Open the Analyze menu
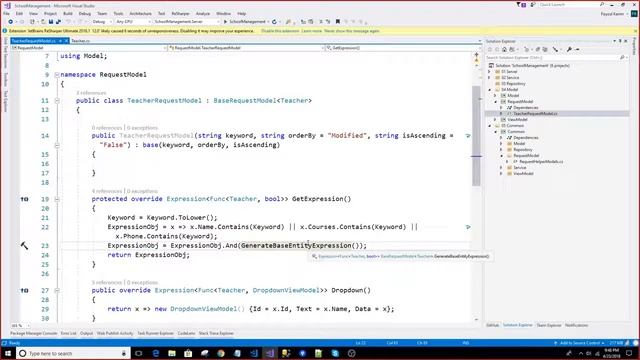640x360 pixels. 202,13
